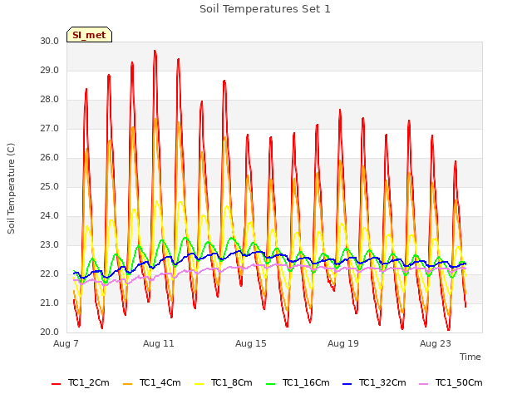Viewport: 532px width, 399px height.
Task: Select the TC1_32Cm legend label
Action: 382,383
